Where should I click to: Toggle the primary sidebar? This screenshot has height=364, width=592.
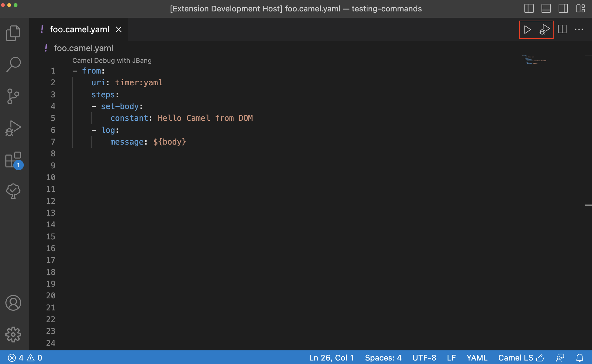(529, 9)
